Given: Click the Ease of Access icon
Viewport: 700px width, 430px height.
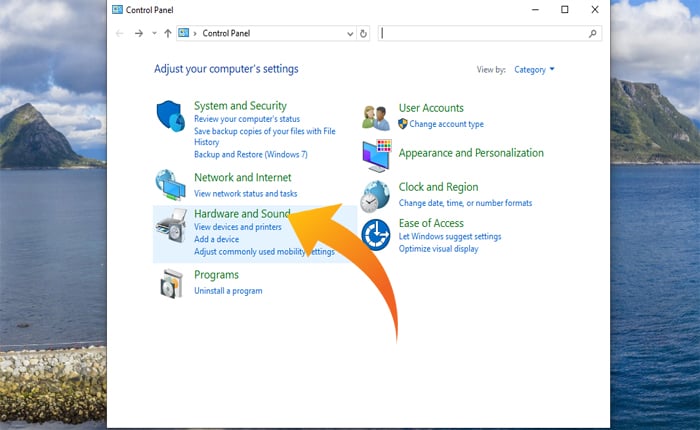Looking at the screenshot, I should point(376,235).
